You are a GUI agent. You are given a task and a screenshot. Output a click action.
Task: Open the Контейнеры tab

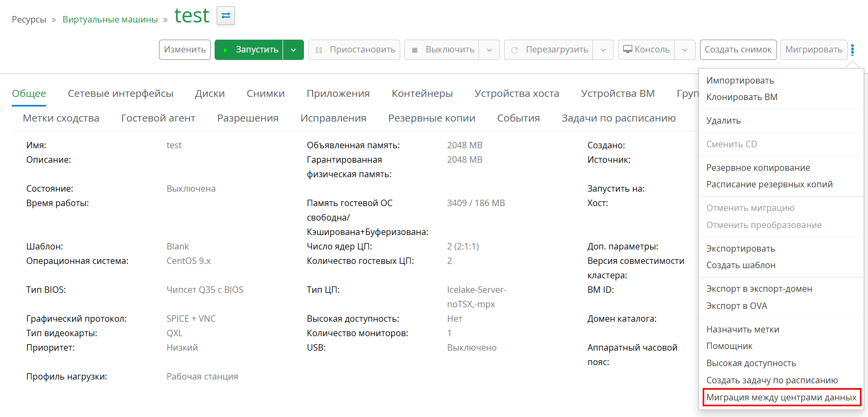pyautogui.click(x=422, y=94)
